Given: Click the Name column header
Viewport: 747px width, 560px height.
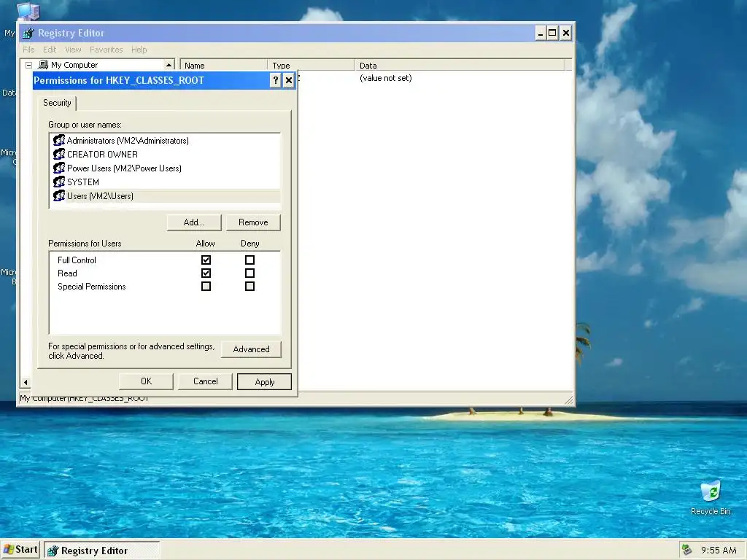Looking at the screenshot, I should [x=223, y=65].
